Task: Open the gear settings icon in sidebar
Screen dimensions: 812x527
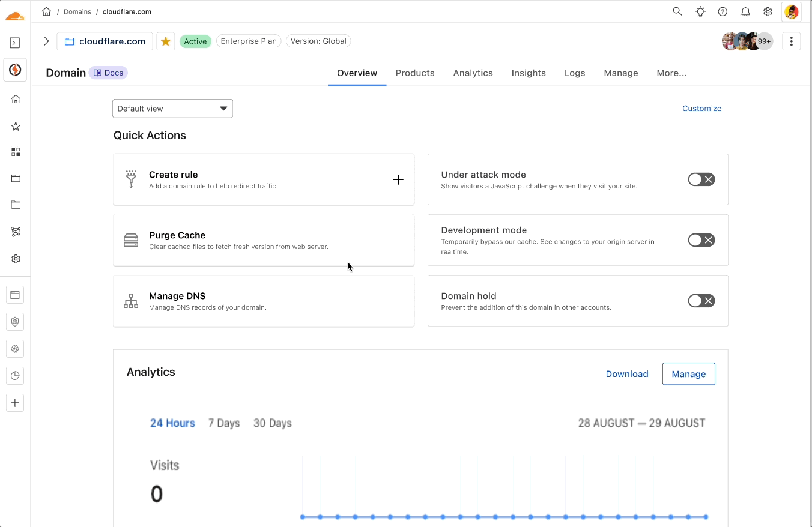Action: [16, 259]
